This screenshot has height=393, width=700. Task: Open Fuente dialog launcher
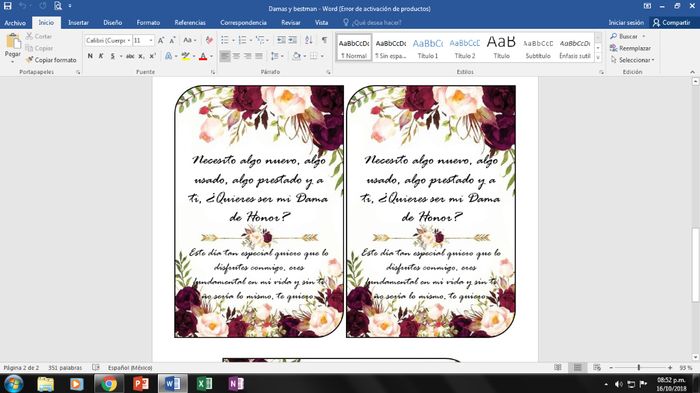(212, 72)
